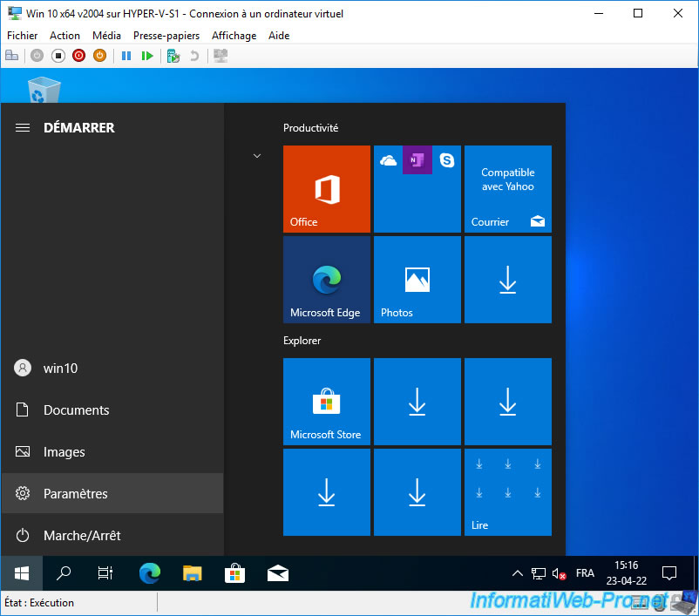Open the Courrier mail tile
Screen dimensions: 699x616
pyautogui.click(x=508, y=189)
